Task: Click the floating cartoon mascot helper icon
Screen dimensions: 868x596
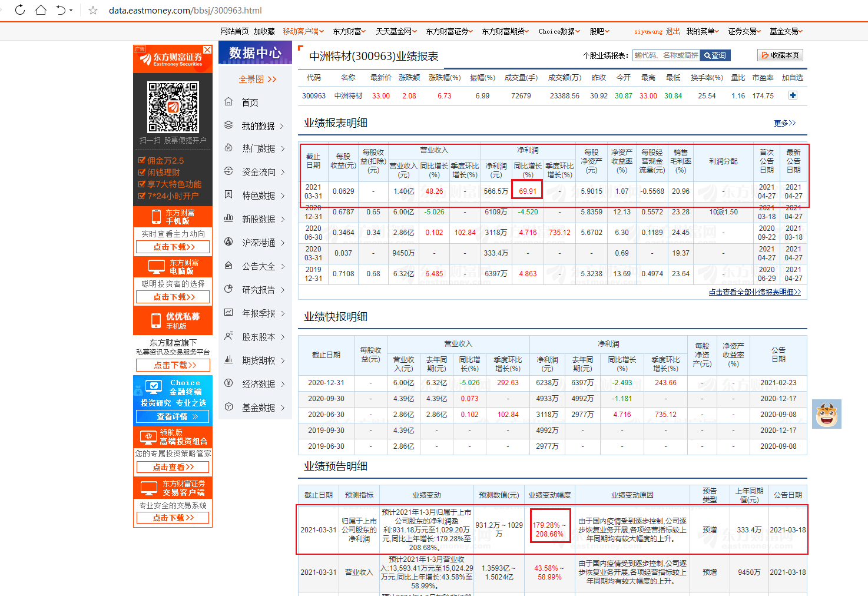Action: coord(827,414)
